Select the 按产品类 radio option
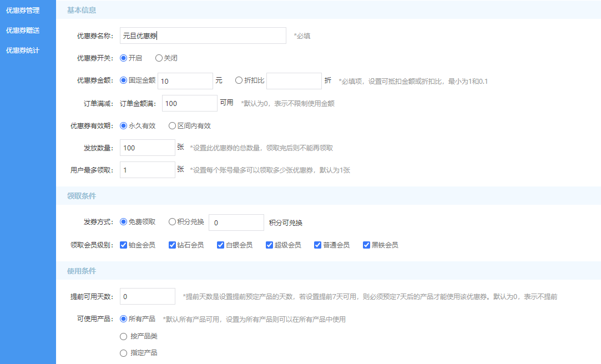Viewport: 601px width, 364px height. click(123, 336)
